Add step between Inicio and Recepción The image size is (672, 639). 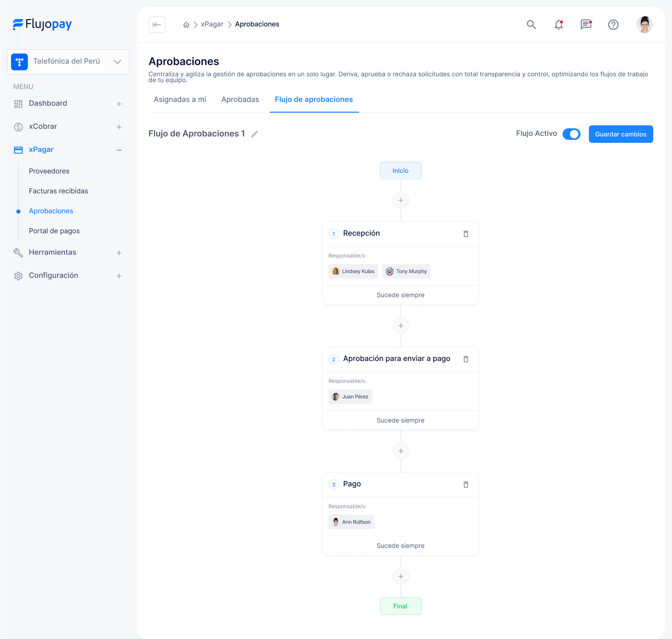400,200
